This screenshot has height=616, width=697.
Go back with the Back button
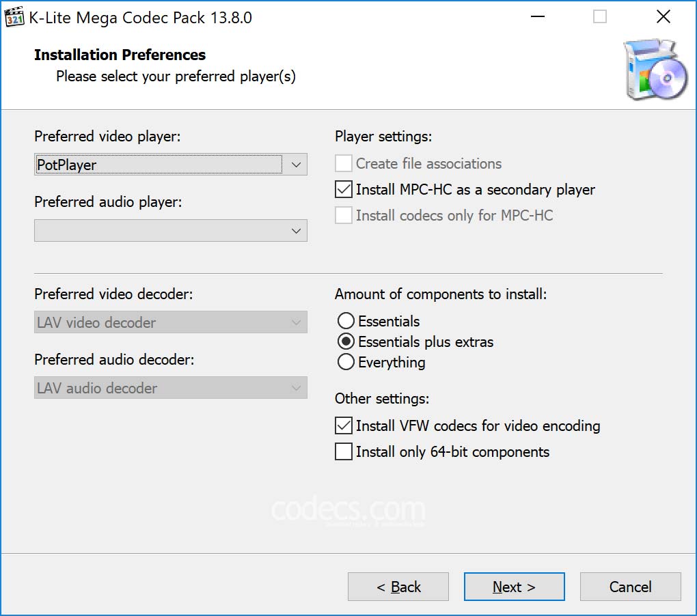tap(398, 587)
